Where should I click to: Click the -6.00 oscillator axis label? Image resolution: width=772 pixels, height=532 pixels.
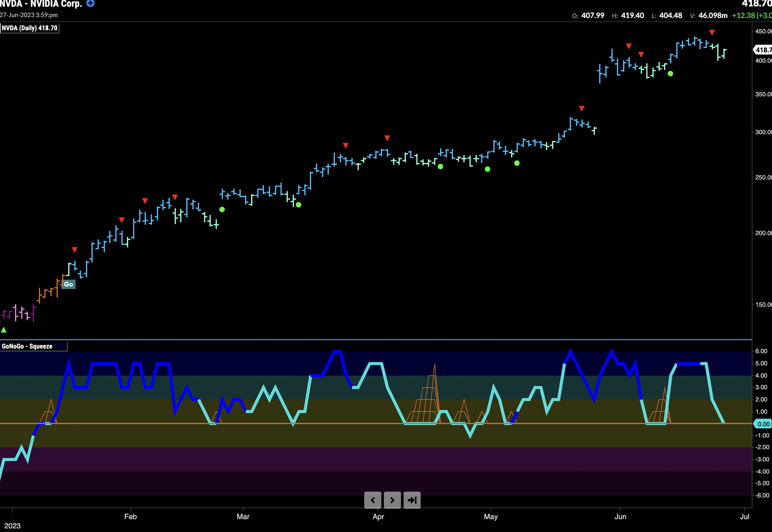(x=762, y=495)
